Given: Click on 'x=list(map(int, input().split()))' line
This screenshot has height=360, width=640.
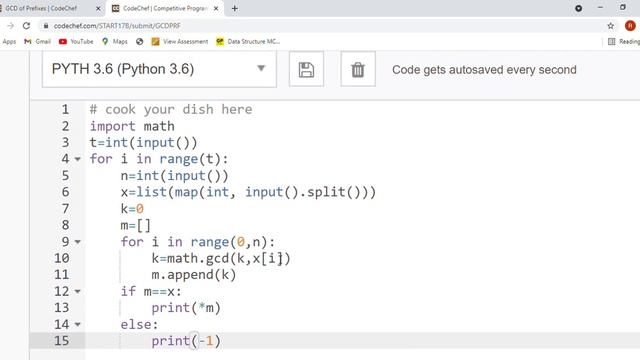Looking at the screenshot, I should pos(248,192).
